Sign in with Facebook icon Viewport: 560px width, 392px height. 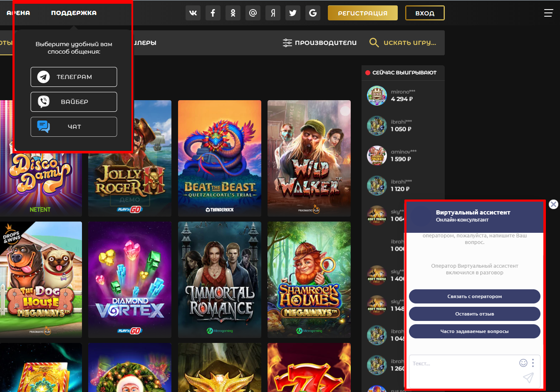[213, 13]
